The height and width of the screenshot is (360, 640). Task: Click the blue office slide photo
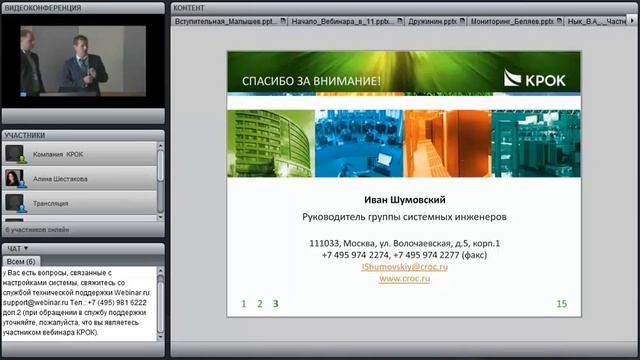(x=359, y=143)
